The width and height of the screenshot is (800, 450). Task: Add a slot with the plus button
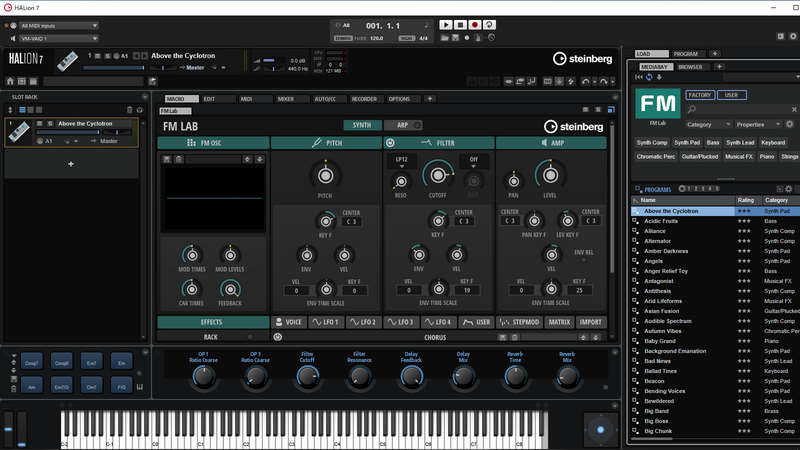click(x=71, y=164)
